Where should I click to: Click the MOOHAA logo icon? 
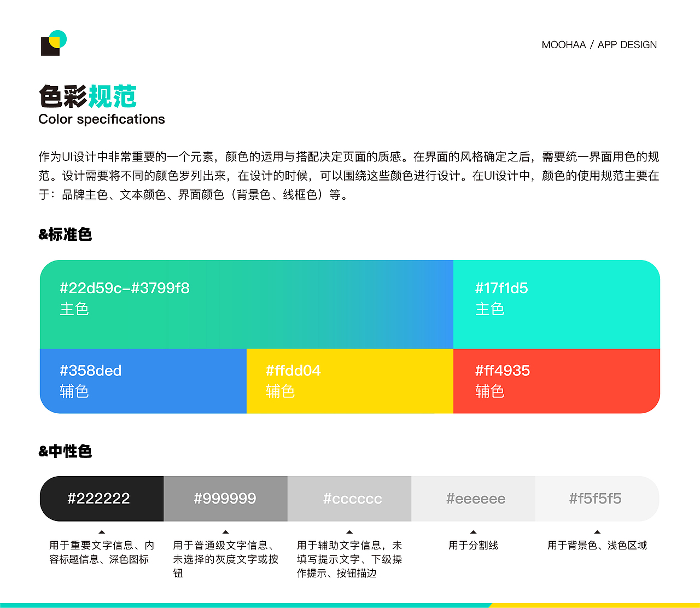(54, 43)
